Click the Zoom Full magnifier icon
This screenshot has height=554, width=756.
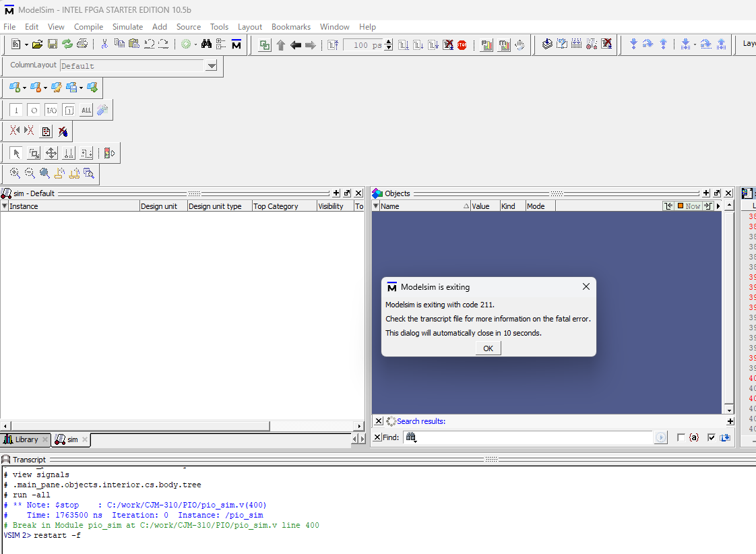click(x=44, y=174)
